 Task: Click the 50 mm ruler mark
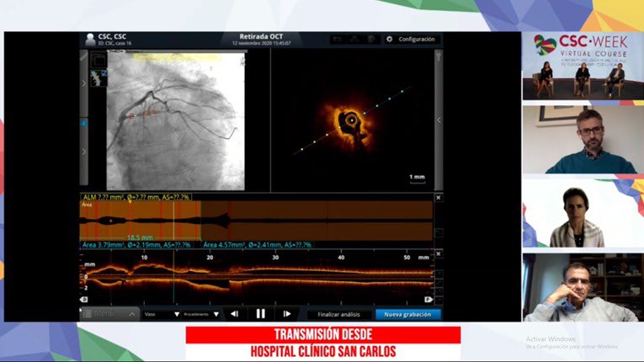click(407, 258)
